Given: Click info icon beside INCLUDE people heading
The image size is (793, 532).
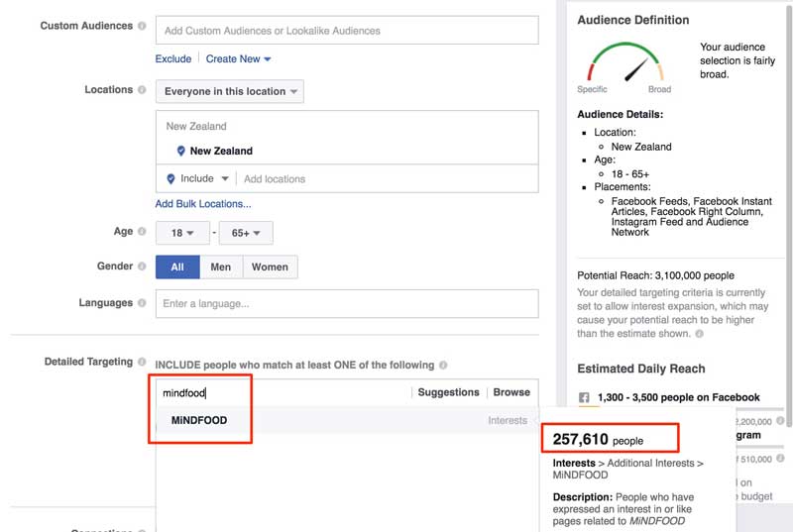Looking at the screenshot, I should point(443,365).
